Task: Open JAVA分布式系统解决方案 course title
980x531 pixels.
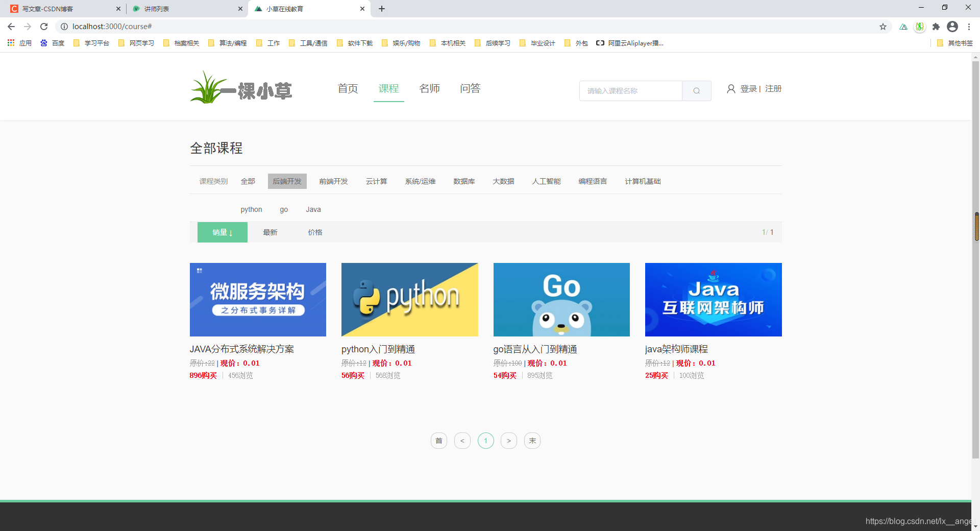Action: click(x=242, y=349)
